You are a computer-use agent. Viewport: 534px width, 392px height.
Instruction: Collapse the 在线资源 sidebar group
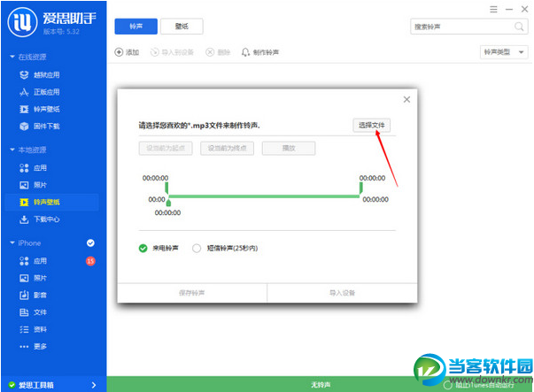[x=12, y=57]
